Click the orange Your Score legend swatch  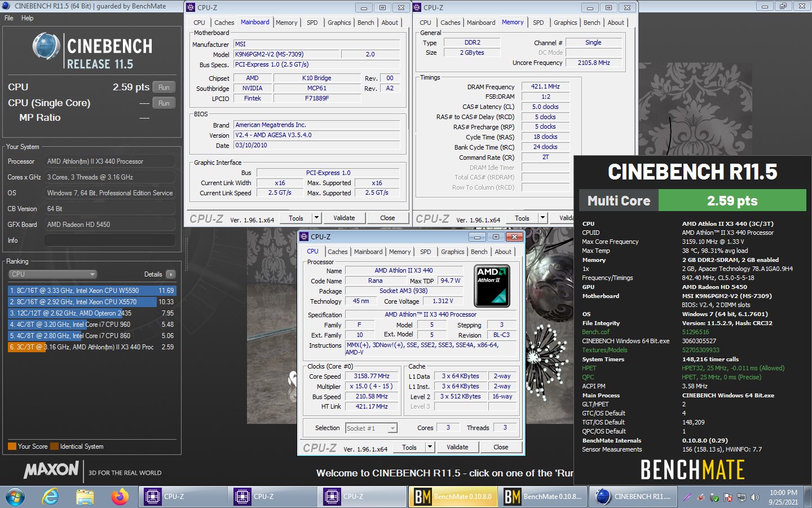[x=12, y=446]
